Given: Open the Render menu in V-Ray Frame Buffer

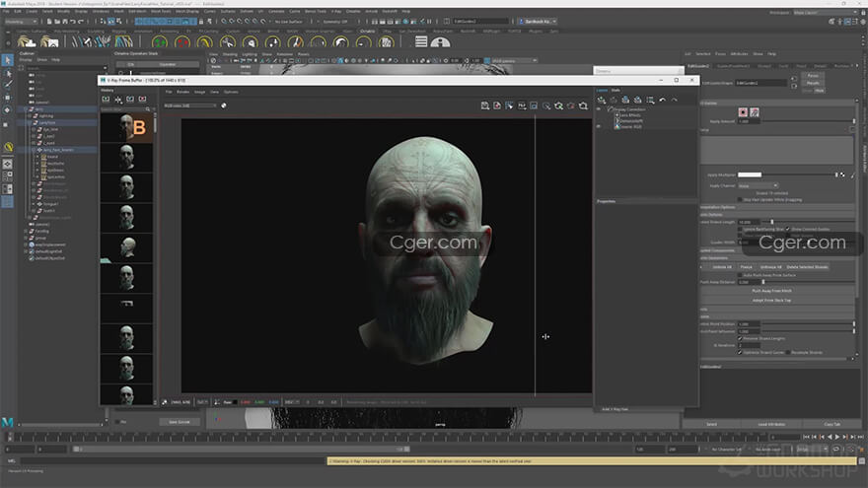Looking at the screenshot, I should [x=182, y=91].
